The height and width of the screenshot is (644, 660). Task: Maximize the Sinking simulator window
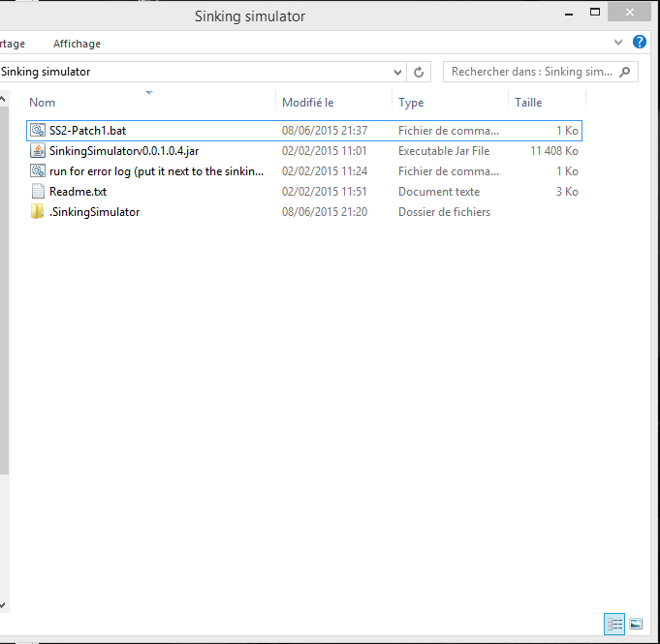tap(594, 13)
